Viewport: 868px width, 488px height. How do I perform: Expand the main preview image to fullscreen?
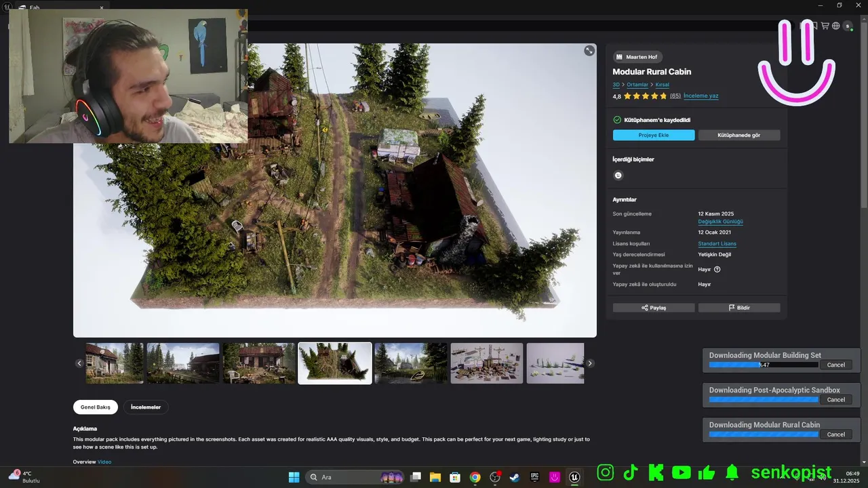tap(589, 51)
